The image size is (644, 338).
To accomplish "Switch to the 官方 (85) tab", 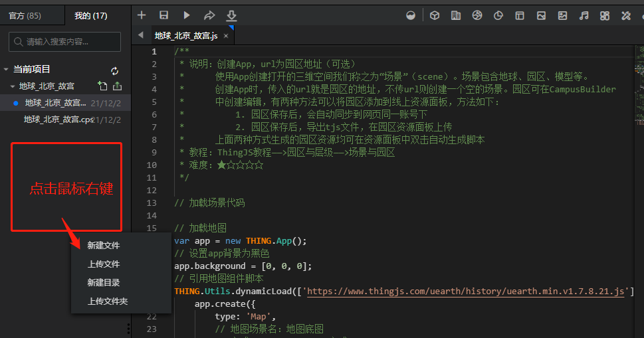I will click(25, 15).
